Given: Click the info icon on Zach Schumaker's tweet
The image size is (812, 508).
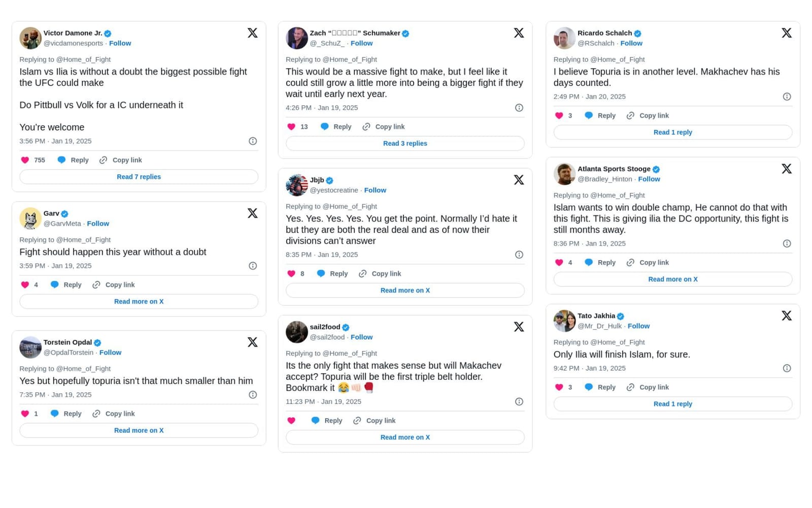Looking at the screenshot, I should pyautogui.click(x=519, y=108).
